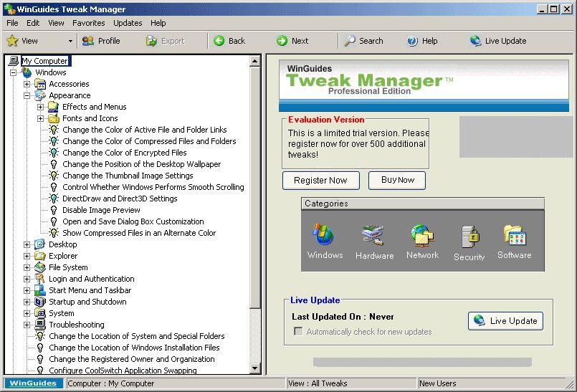This screenshot has width=577, height=392.
Task: Open the Favorites menu
Action: point(88,23)
